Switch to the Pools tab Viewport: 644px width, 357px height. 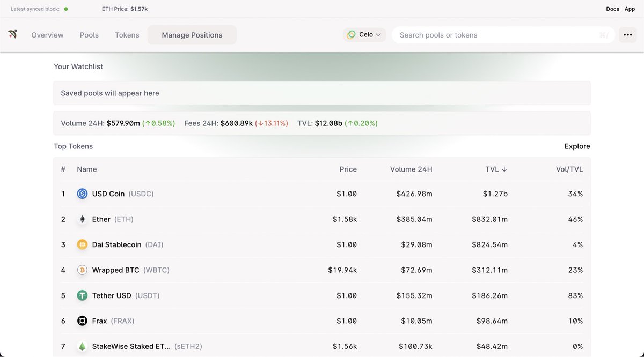(89, 35)
